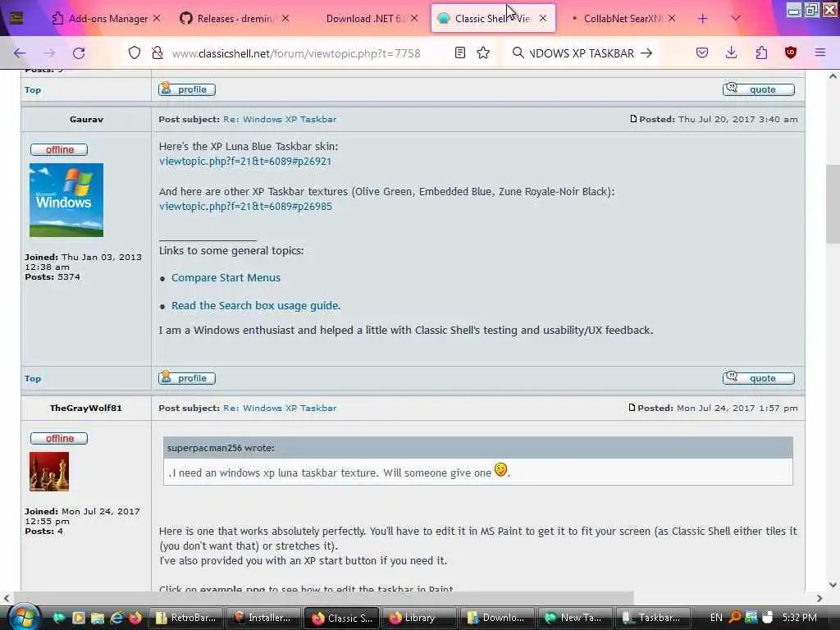Close the CollabNet SearXNG tab
Image resolution: width=840 pixels, height=630 pixels.
click(x=672, y=18)
